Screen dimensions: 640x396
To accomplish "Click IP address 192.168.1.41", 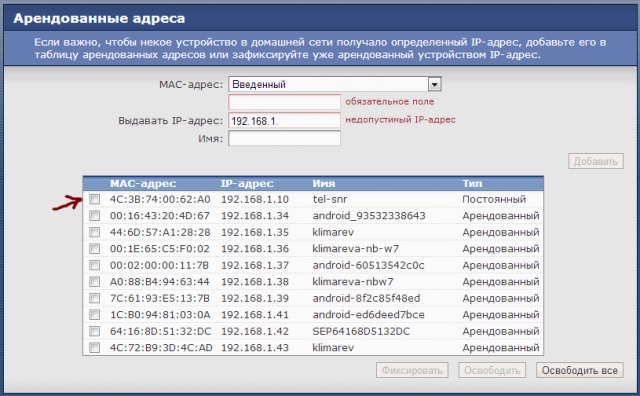I will pos(255,315).
